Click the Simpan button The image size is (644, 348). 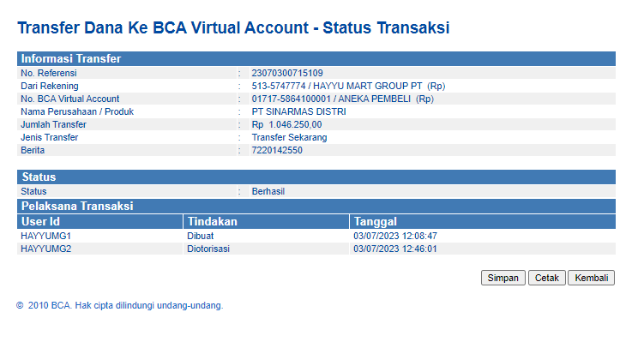[x=503, y=278]
